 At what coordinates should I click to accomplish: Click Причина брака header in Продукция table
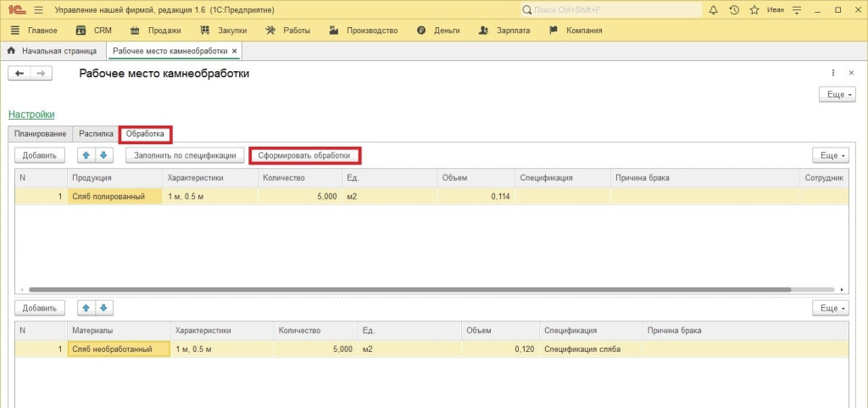pos(704,177)
